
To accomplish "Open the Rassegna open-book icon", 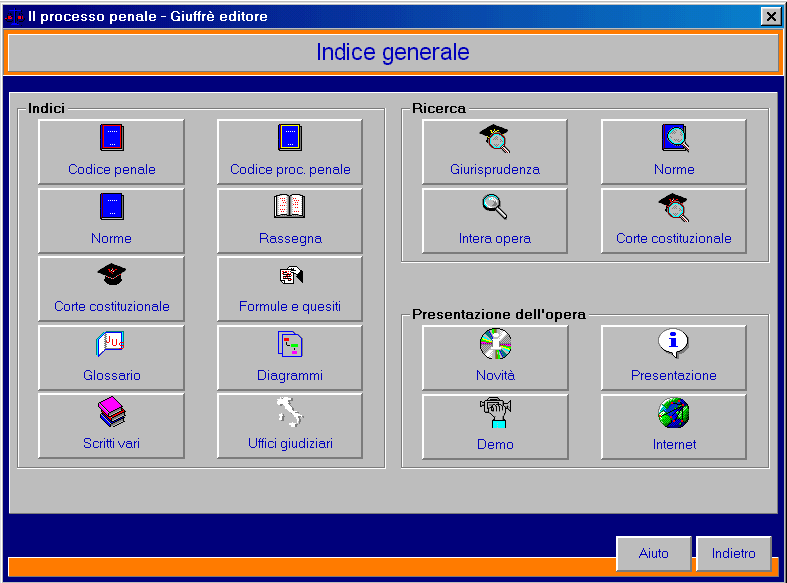I will (x=290, y=220).
